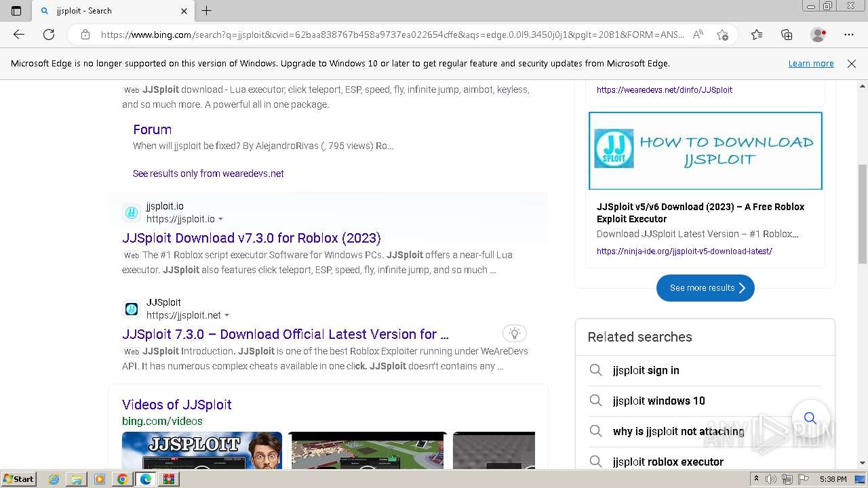
Task: Open Learn more link in notification bar
Action: (811, 64)
